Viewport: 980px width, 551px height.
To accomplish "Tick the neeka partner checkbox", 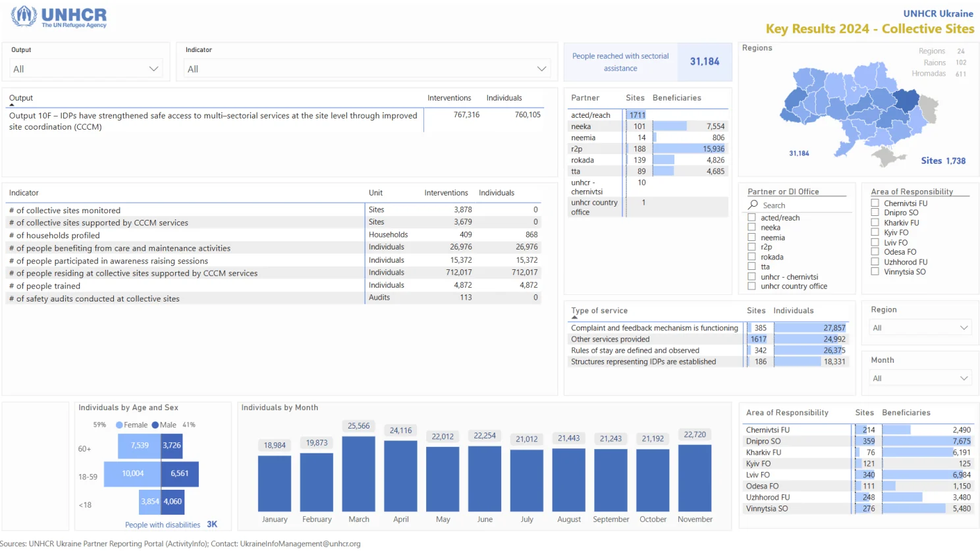I will [x=751, y=227].
